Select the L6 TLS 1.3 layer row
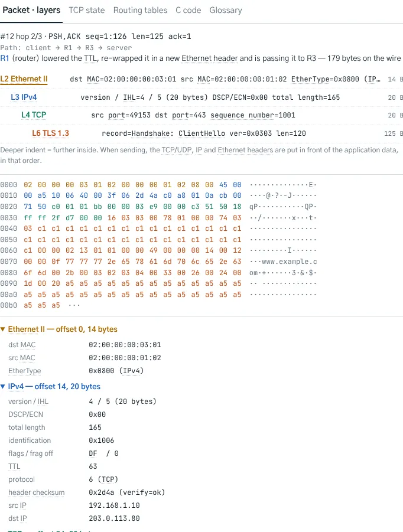 coord(201,133)
